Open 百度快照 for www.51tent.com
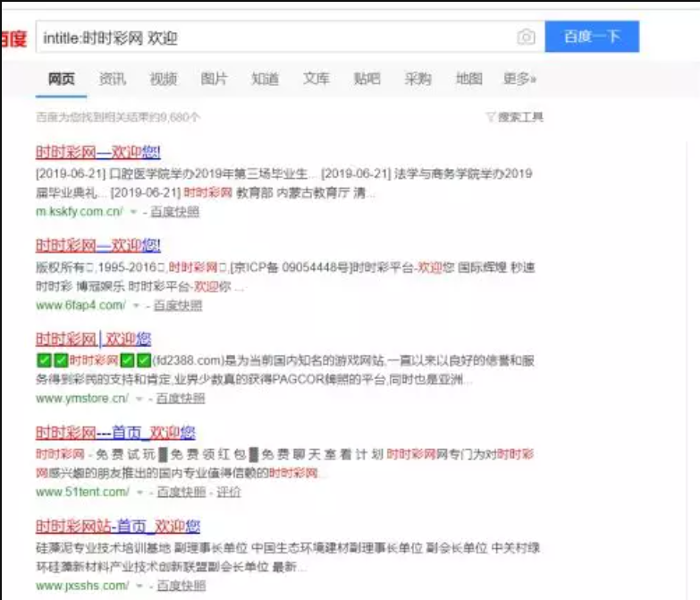Viewport: 700px width, 600px height. coord(181,492)
